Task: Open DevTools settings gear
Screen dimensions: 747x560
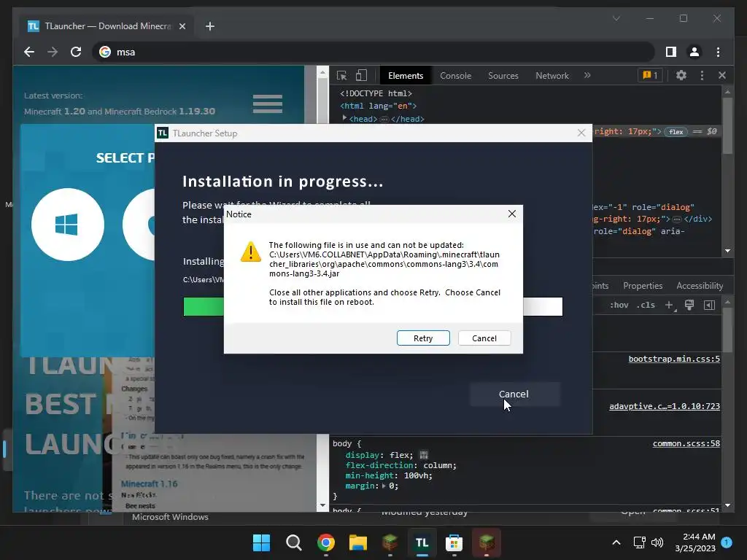Action: point(681,75)
